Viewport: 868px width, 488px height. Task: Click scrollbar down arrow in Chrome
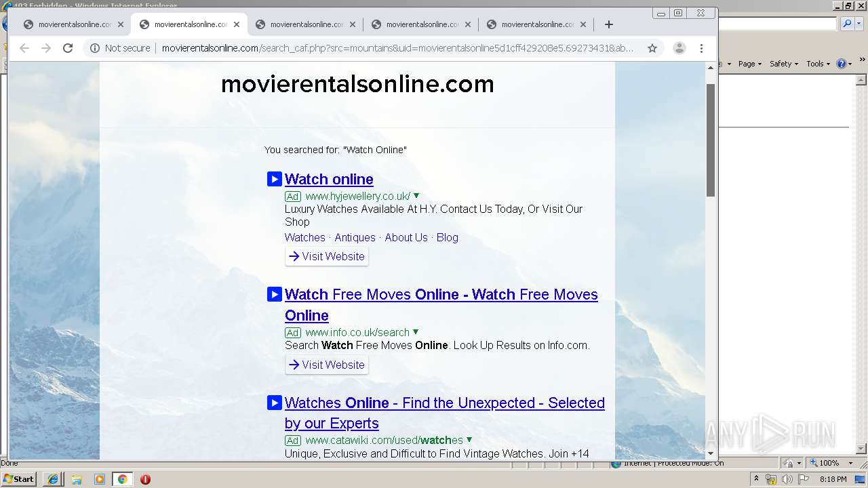point(711,453)
